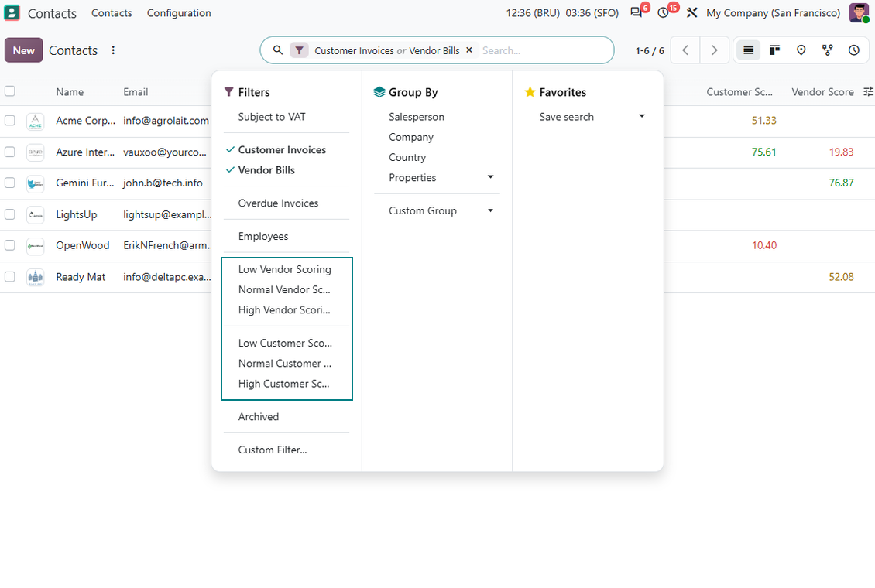Click the New button
Image resolution: width=875 pixels, height=588 pixels.
23,50
